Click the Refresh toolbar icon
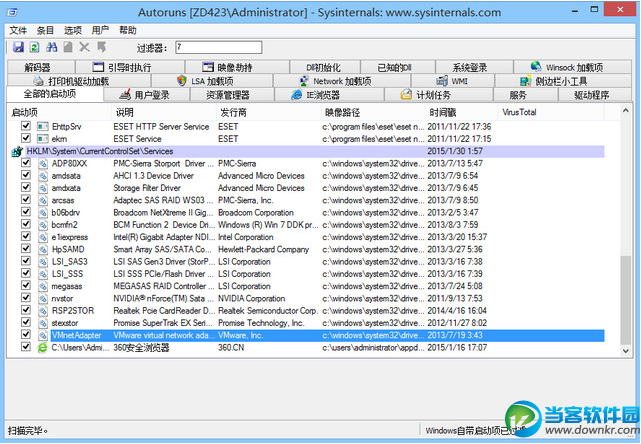Image resolution: width=641 pixels, height=444 pixels. 35,47
